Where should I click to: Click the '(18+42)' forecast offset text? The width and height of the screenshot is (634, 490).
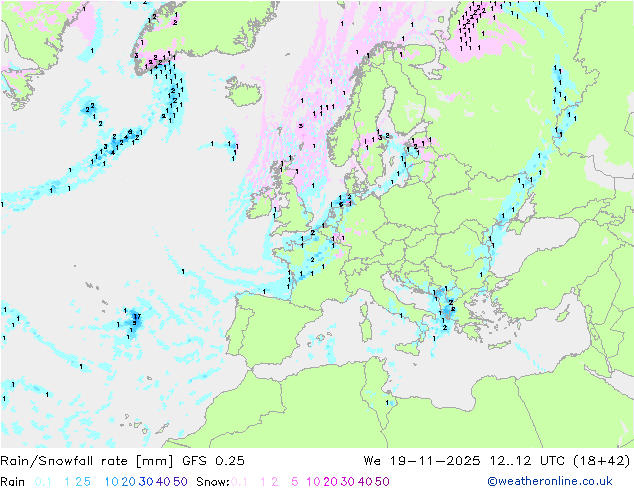click(602, 461)
